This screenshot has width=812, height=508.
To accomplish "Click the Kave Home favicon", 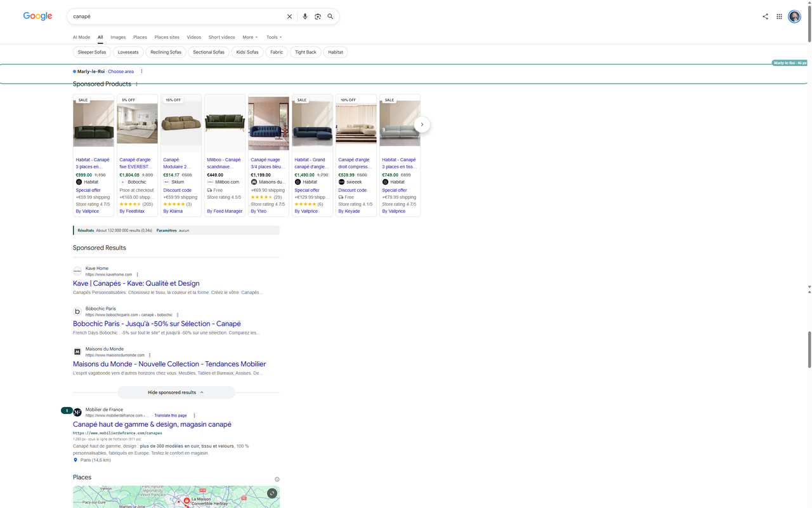I will [77, 271].
